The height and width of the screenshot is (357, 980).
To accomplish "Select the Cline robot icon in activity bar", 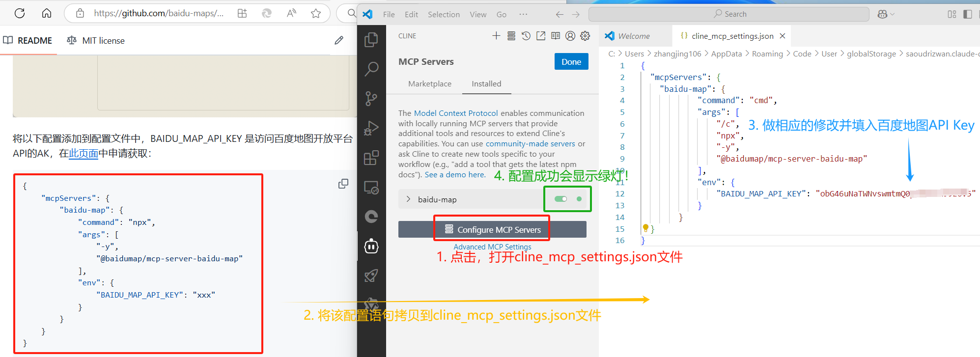I will pyautogui.click(x=371, y=246).
